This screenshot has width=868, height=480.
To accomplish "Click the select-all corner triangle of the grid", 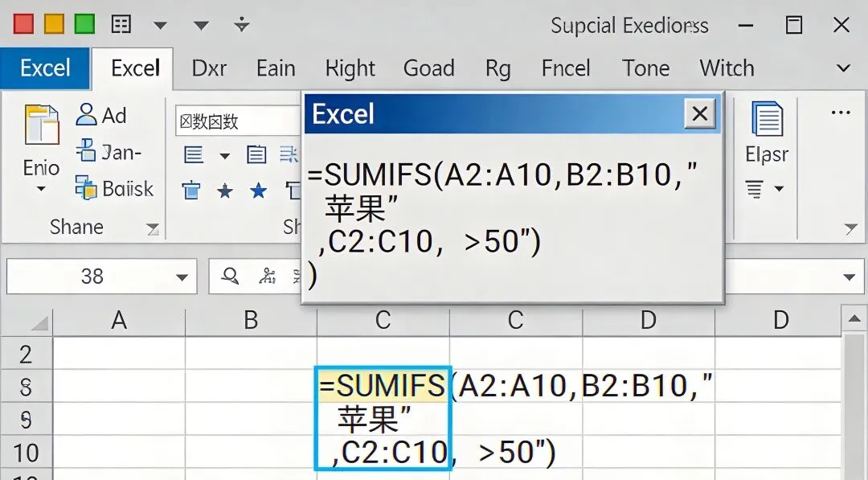I will (x=40, y=322).
